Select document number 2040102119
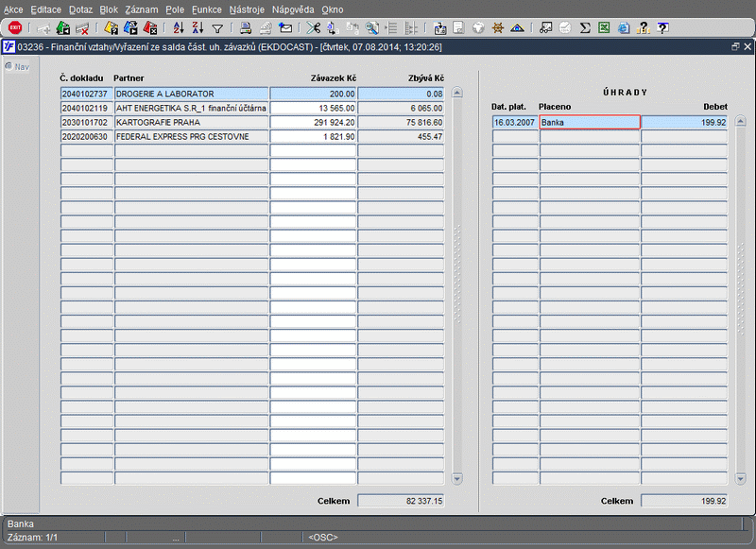The image size is (756, 549). coord(87,108)
